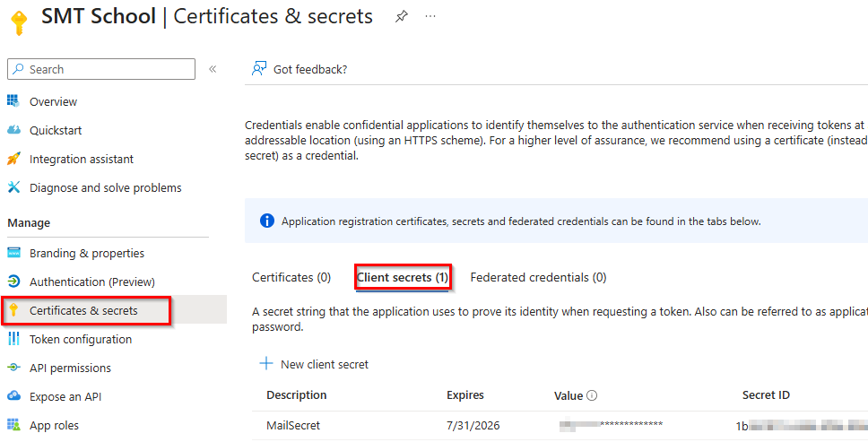
Task: Collapse the sidebar using the double chevron
Action: (x=213, y=69)
